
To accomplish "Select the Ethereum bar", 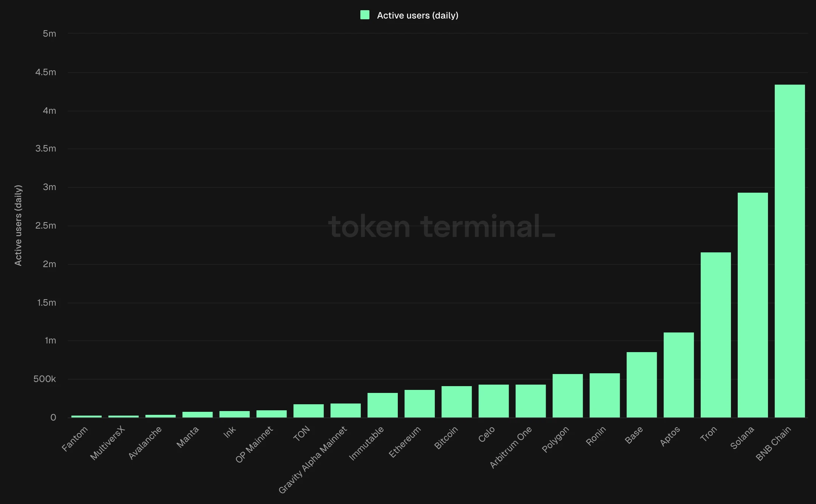I will point(419,404).
